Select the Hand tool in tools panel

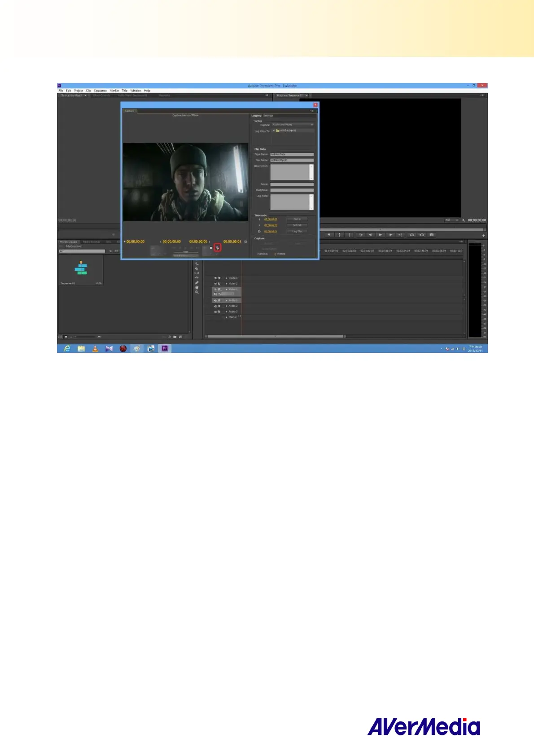click(197, 287)
